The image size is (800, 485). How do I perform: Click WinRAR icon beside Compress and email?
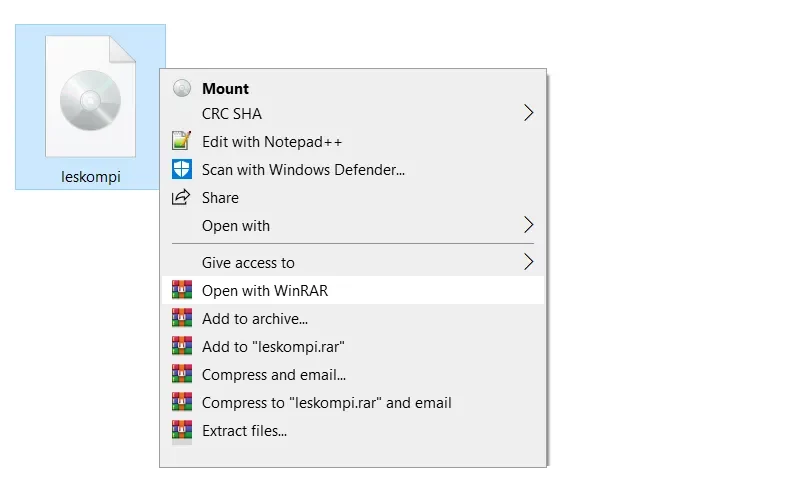pos(182,374)
